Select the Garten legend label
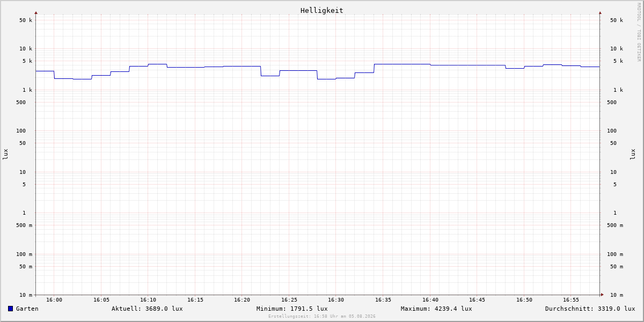 tap(27, 309)
